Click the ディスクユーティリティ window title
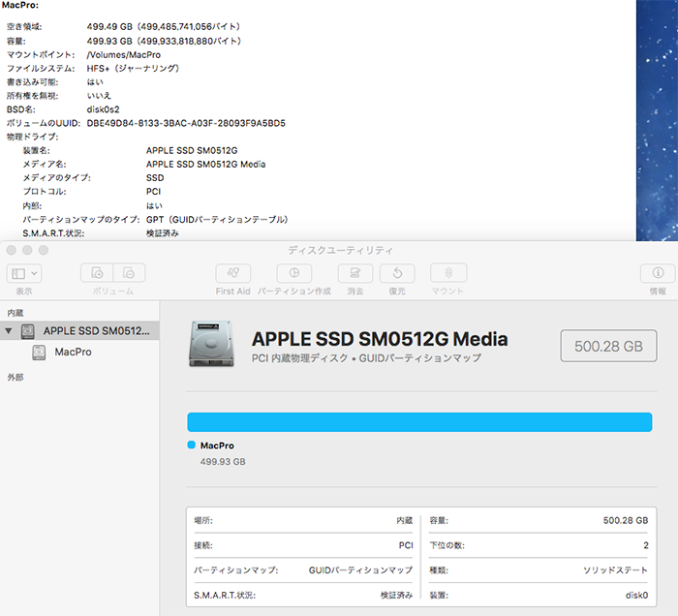 click(341, 250)
